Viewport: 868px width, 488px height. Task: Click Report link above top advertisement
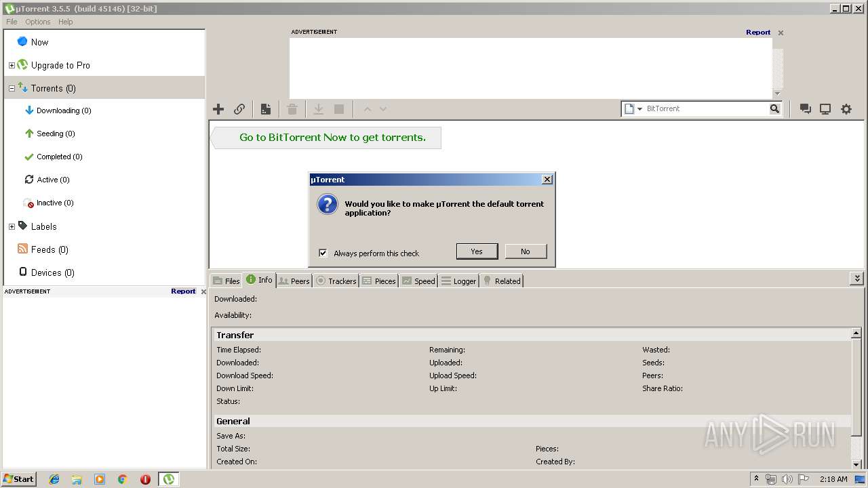758,33
